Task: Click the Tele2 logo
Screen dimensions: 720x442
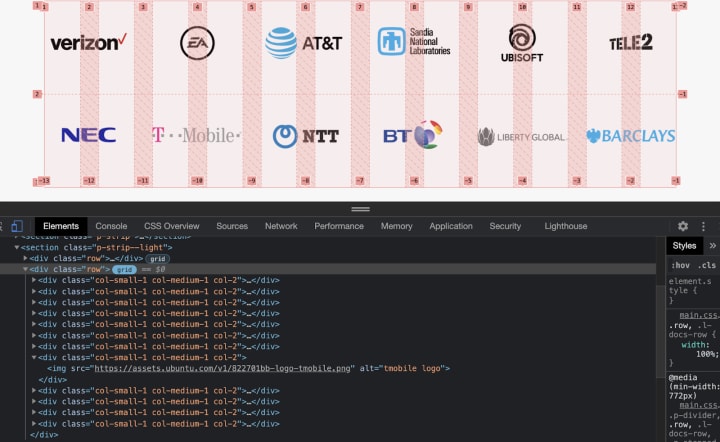Action: (x=630, y=43)
